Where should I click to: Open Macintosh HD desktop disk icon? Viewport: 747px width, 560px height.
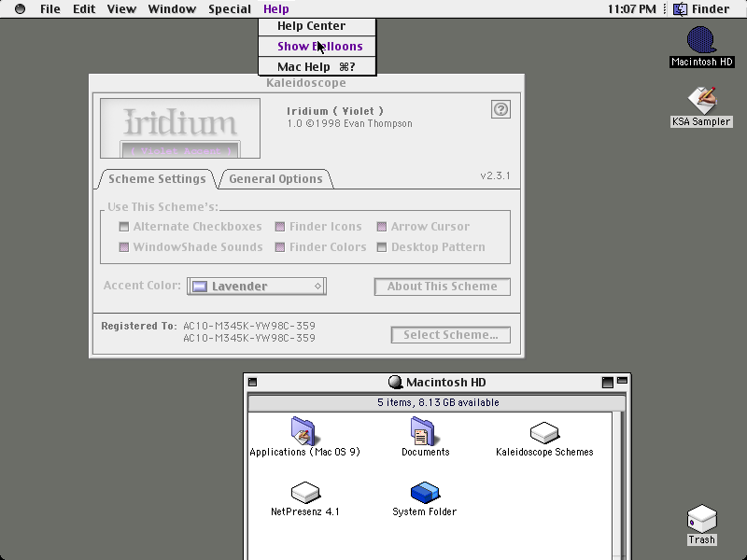(x=701, y=40)
